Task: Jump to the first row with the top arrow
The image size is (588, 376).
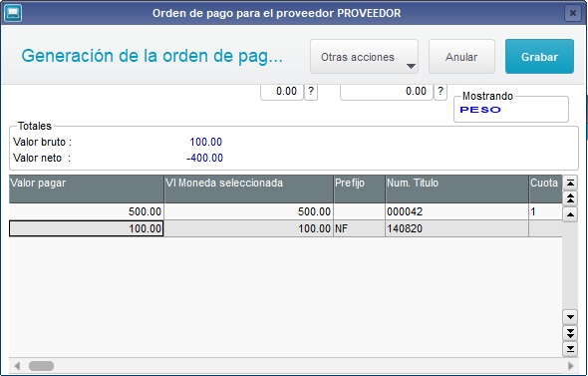Action: [570, 183]
